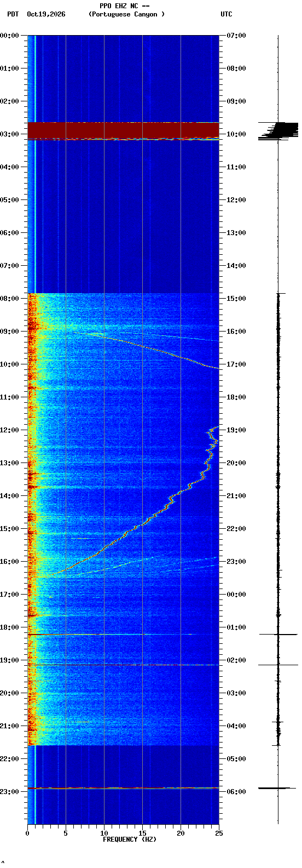This screenshot has width=302, height=868.
Task: Click the 06:00 UTC time tick label
Action: pyautogui.click(x=236, y=791)
